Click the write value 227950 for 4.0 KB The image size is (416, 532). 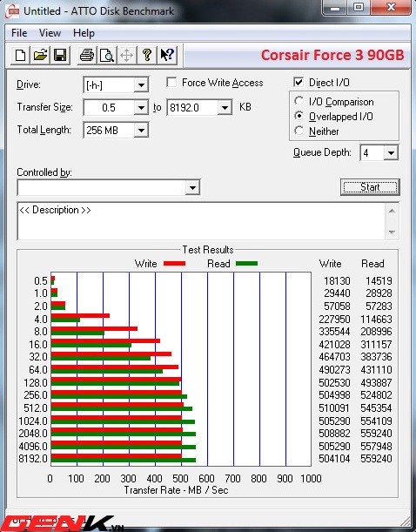(334, 320)
